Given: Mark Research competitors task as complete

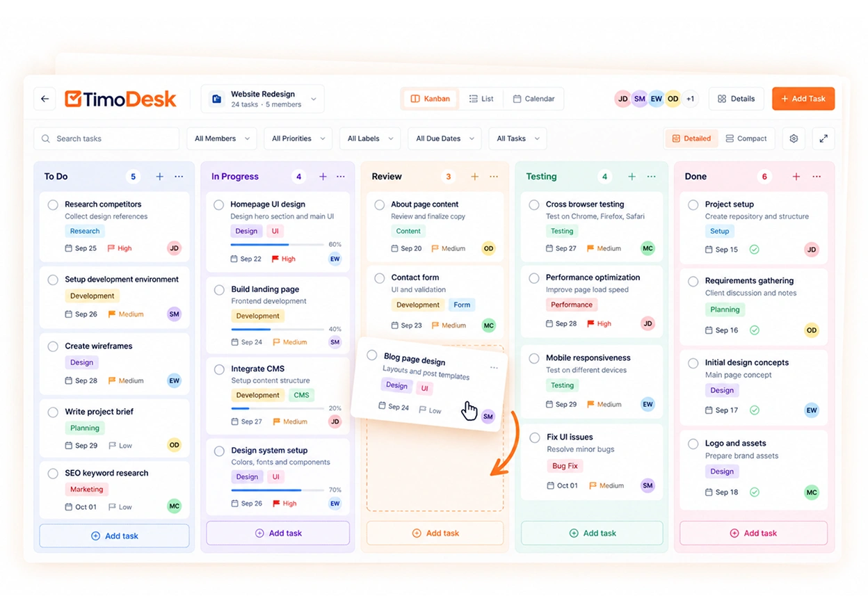Looking at the screenshot, I should click(53, 204).
